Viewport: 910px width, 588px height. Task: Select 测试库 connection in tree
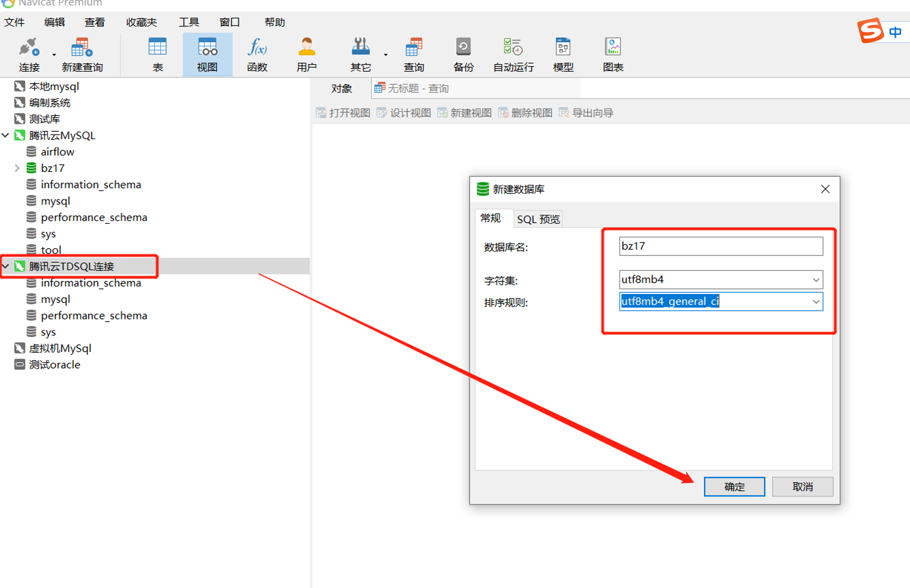pos(45,119)
